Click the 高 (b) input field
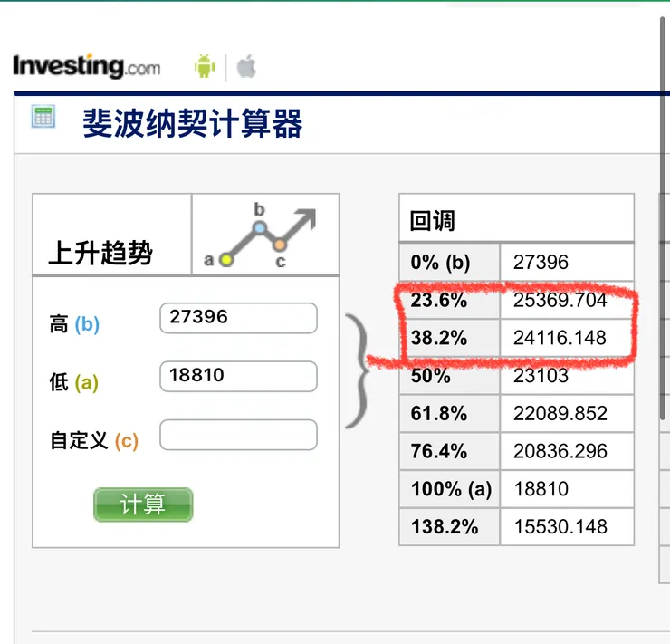 [x=238, y=318]
